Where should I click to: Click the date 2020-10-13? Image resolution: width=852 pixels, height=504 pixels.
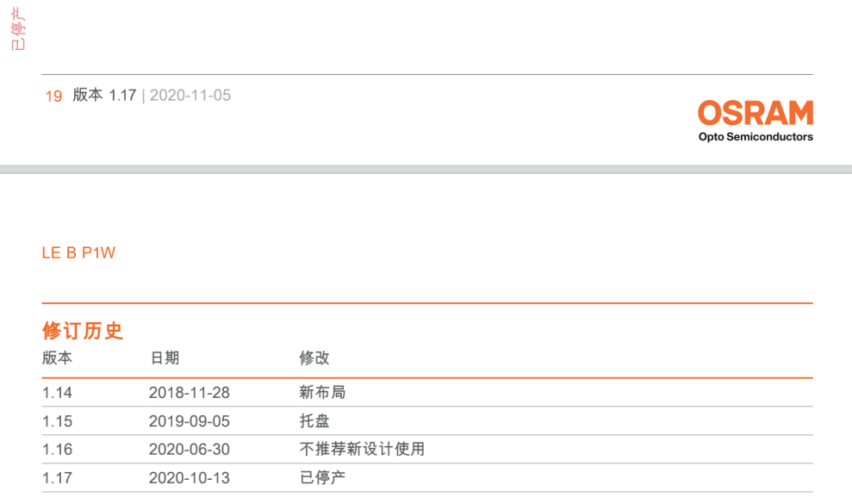[189, 478]
